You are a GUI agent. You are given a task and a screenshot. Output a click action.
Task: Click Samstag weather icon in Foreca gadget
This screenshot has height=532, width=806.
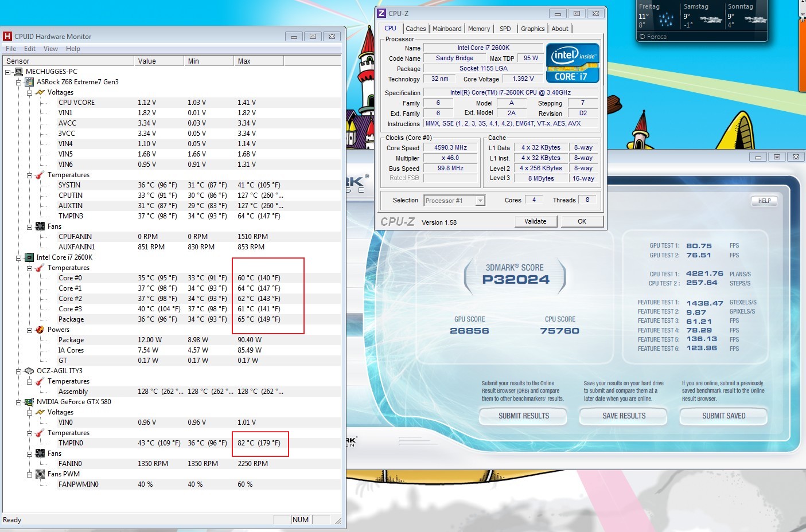(711, 19)
